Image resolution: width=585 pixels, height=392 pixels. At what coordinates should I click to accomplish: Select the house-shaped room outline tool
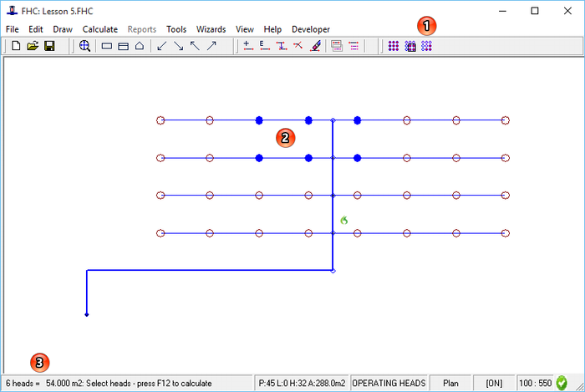click(140, 46)
